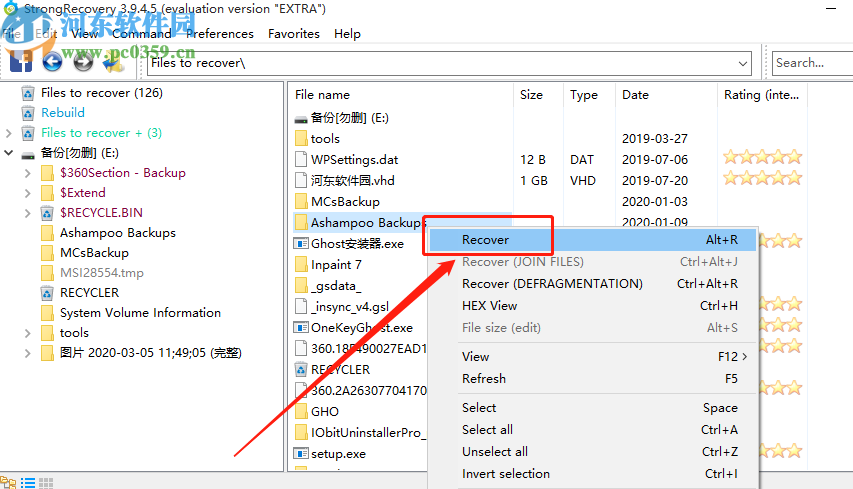Choose Select all in the context menu
853x489 pixels.
coord(593,430)
